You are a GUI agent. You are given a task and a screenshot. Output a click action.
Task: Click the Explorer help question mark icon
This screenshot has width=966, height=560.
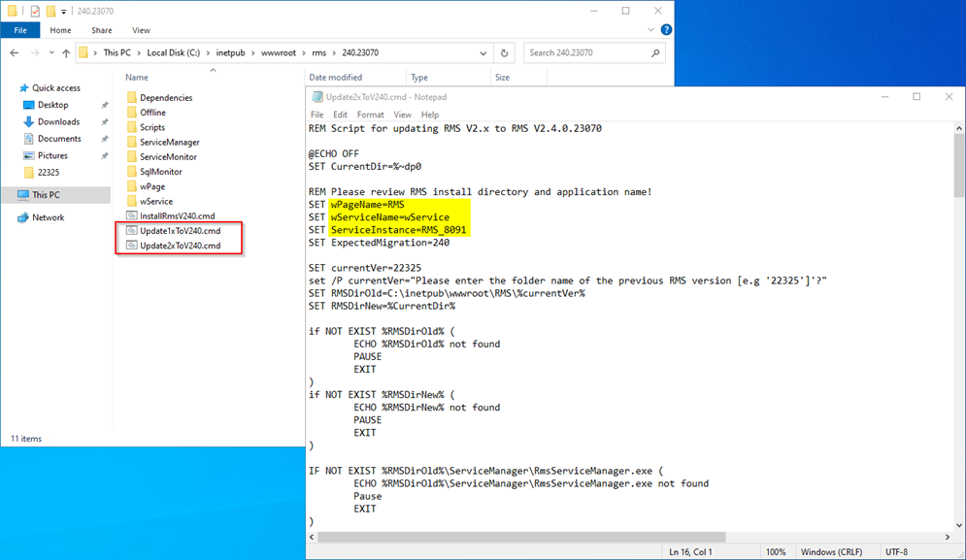(x=666, y=29)
